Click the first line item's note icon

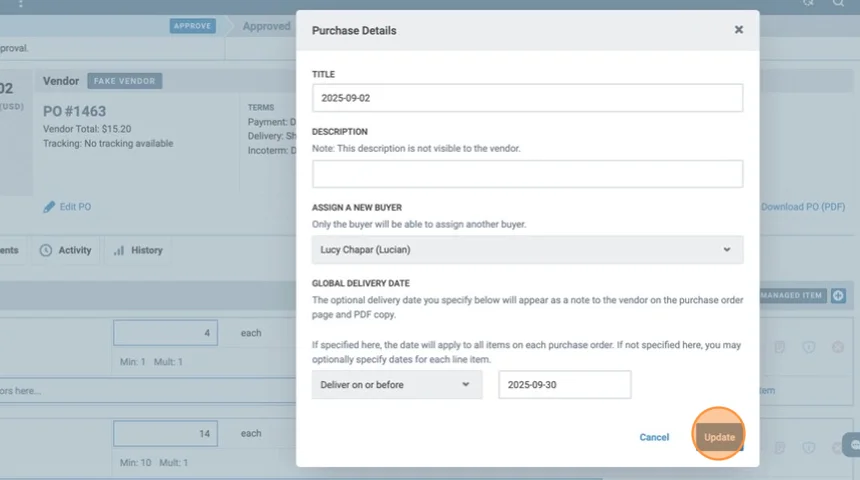click(x=780, y=347)
